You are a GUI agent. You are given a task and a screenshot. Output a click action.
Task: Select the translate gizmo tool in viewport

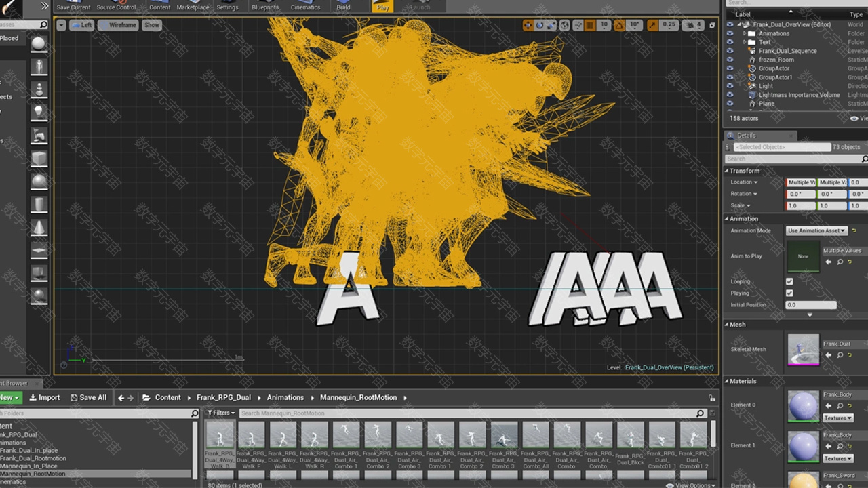point(528,25)
